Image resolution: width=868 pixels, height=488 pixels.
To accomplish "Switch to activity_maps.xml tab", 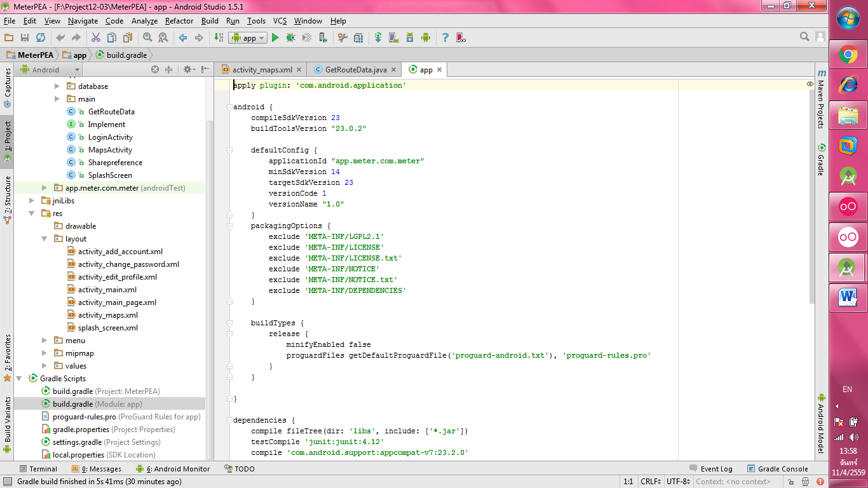I will tap(261, 70).
